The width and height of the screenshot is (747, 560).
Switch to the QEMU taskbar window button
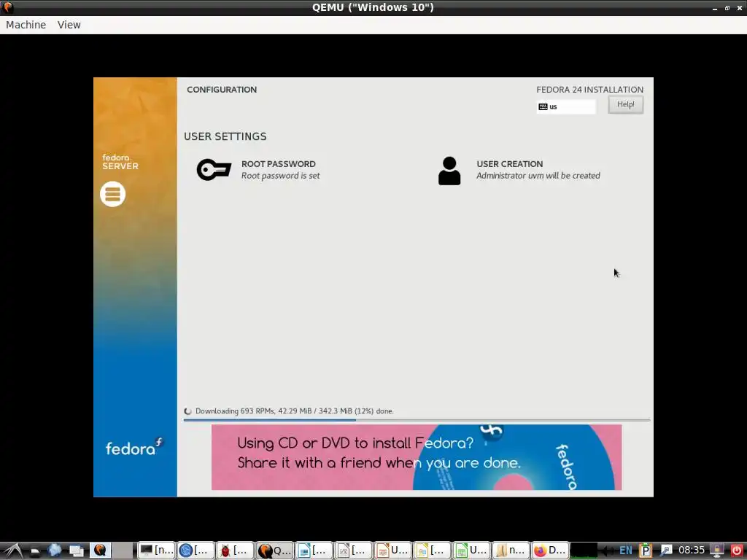pos(274,551)
